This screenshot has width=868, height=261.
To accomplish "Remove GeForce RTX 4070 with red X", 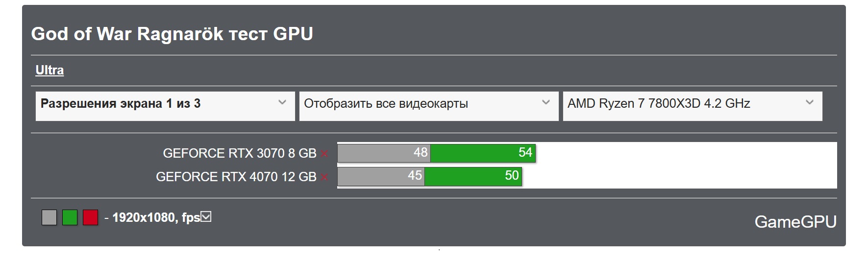I will click(x=324, y=177).
